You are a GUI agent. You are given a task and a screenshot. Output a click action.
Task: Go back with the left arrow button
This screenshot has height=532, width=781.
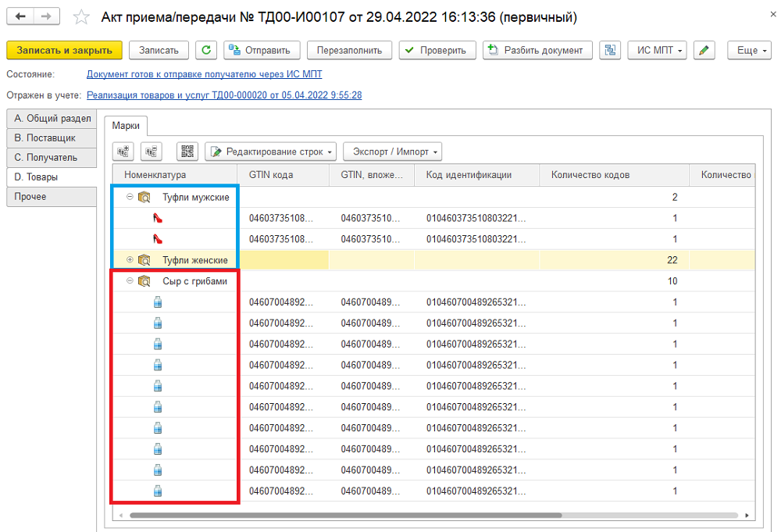click(20, 16)
